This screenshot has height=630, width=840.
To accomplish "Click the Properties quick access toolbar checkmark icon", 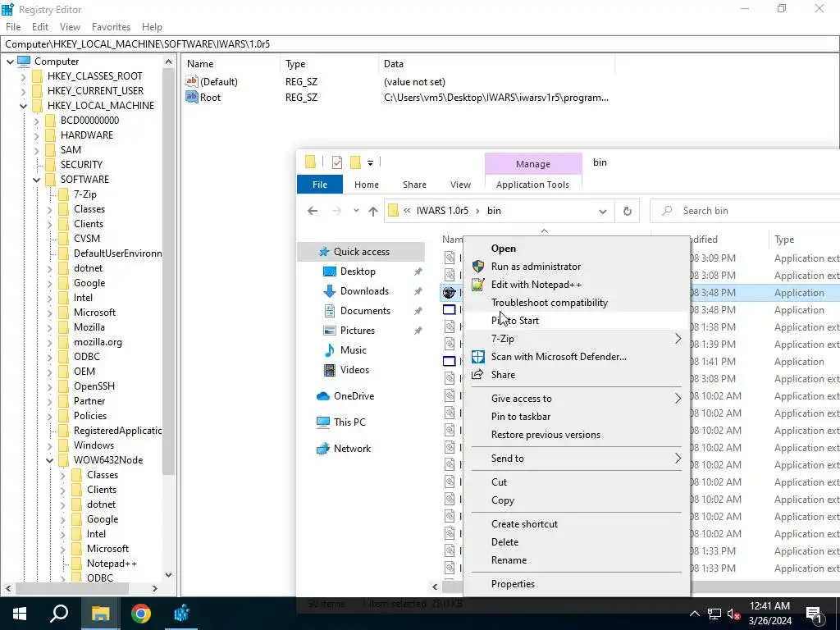I will click(337, 162).
